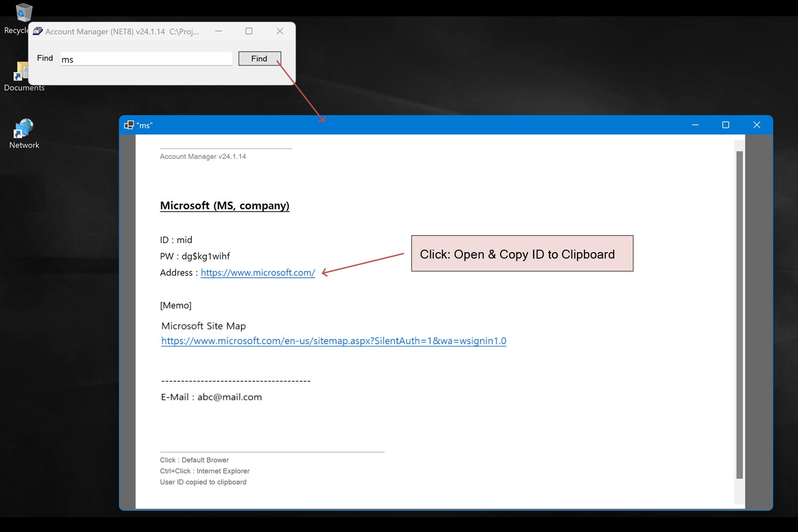The image size is (798, 532).
Task: Open the Microsoft sitemap.aspx memo link
Action: 334,341
